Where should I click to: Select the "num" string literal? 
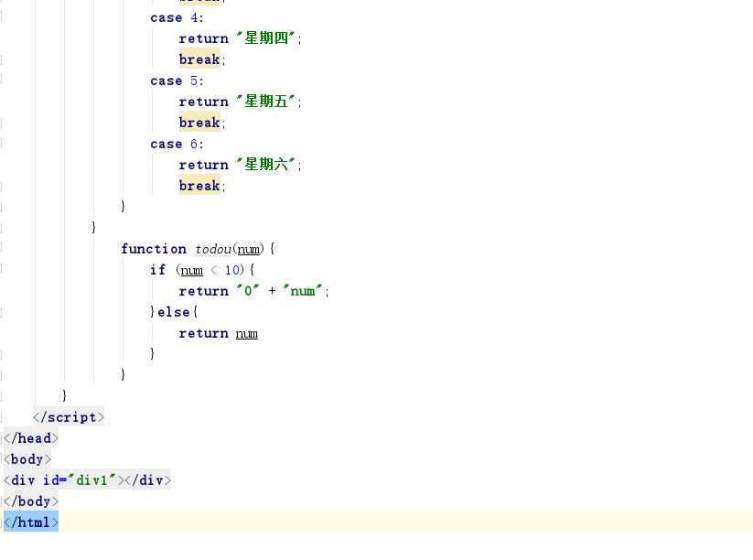tap(303, 291)
